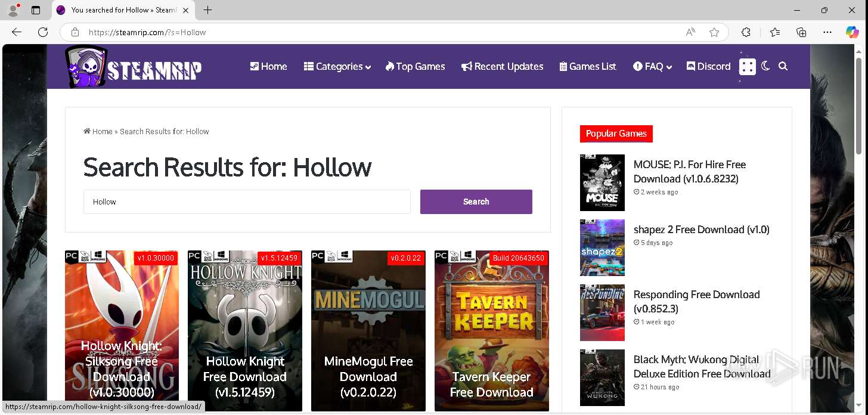The width and height of the screenshot is (868, 415).
Task: Open the Top Games menu item
Action: click(x=415, y=66)
